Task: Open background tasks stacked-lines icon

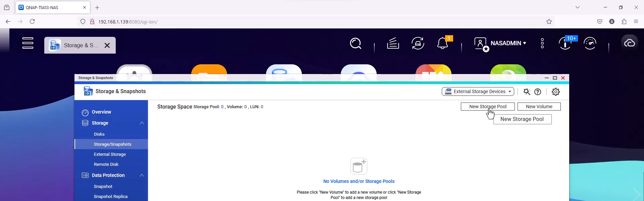Action: pos(393,43)
